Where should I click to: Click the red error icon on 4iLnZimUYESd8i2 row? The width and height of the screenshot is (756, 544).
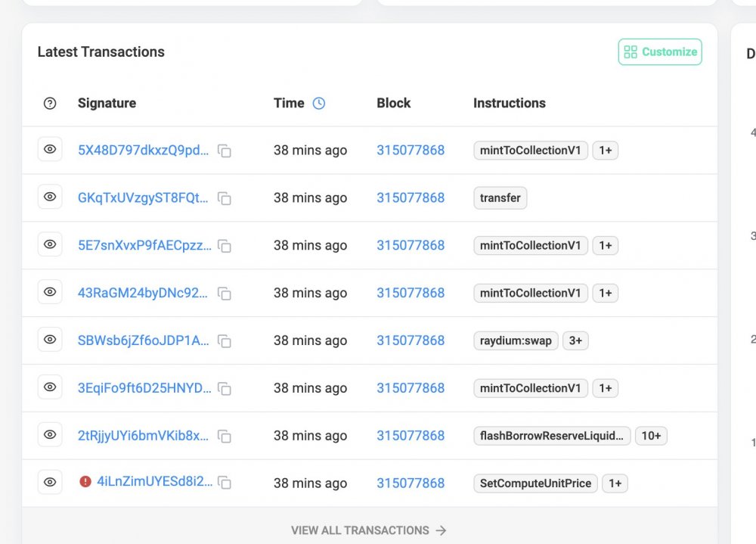tap(85, 482)
